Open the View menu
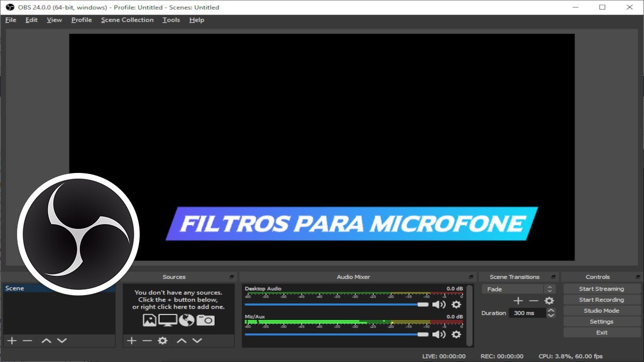 [54, 20]
